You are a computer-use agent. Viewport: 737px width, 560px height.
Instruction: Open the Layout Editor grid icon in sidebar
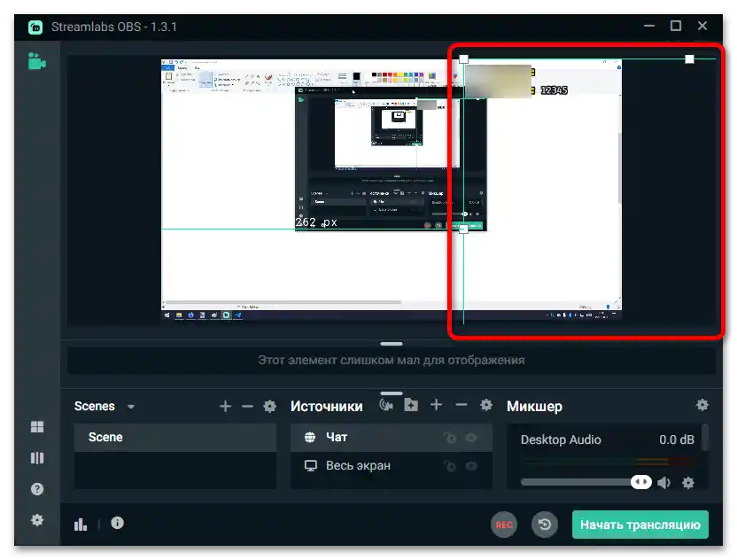coord(37,427)
